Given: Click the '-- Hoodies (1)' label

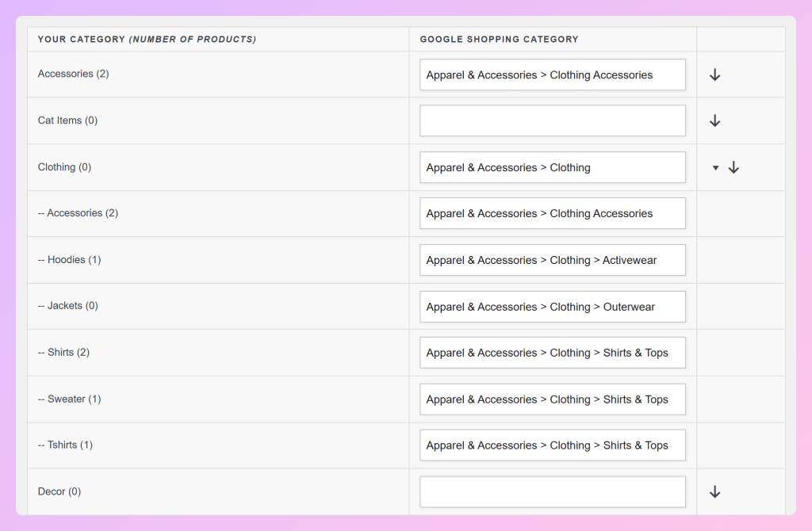Looking at the screenshot, I should pos(70,260).
